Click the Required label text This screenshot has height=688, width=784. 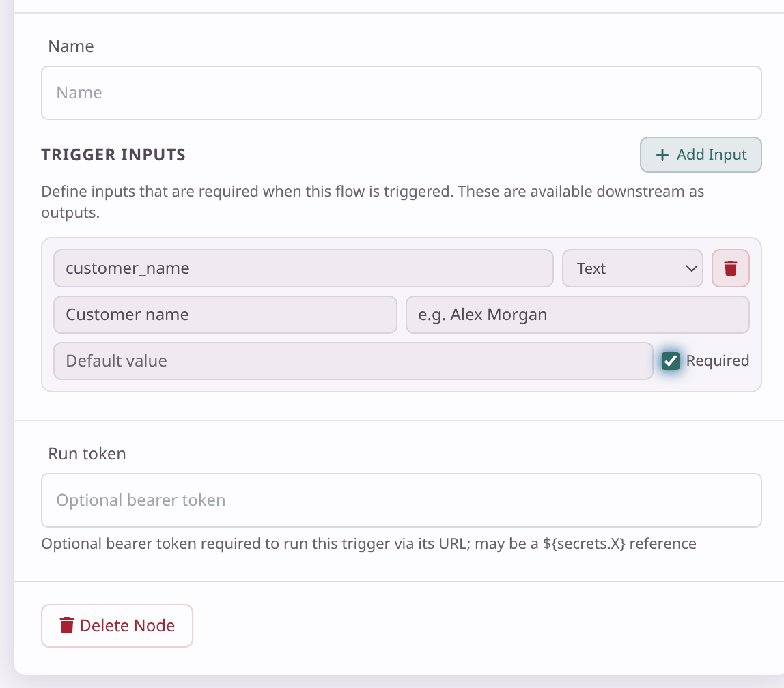(x=718, y=361)
